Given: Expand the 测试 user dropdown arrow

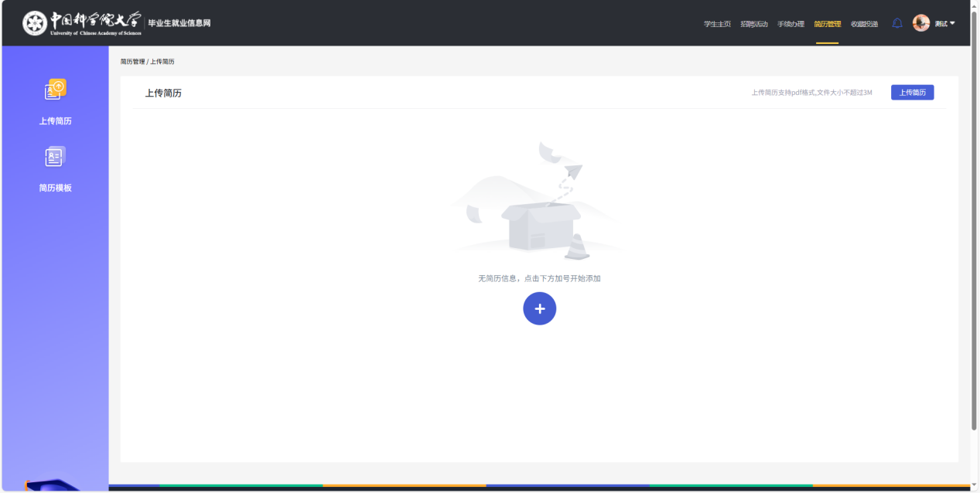Looking at the screenshot, I should click(x=952, y=23).
